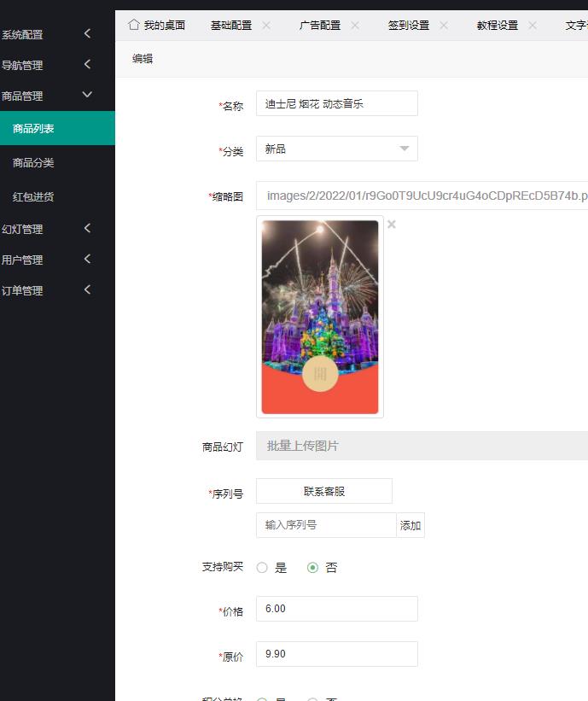Switch to the 教程设置 tab
The width and height of the screenshot is (588, 701).
(498, 26)
